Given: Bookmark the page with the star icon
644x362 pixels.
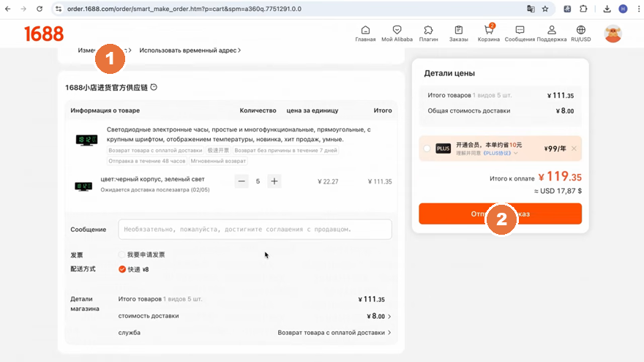Looking at the screenshot, I should (545, 9).
